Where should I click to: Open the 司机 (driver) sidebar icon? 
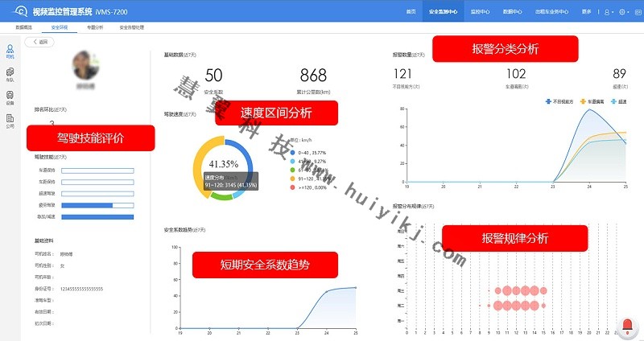[x=10, y=52]
